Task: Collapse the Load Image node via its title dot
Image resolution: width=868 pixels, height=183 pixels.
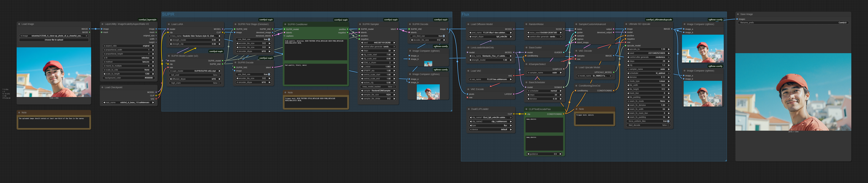Action: [19, 24]
